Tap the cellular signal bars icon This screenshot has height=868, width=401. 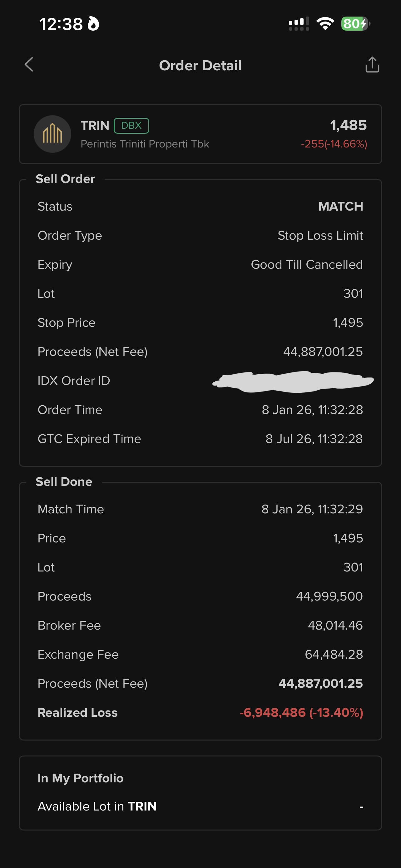point(299,24)
